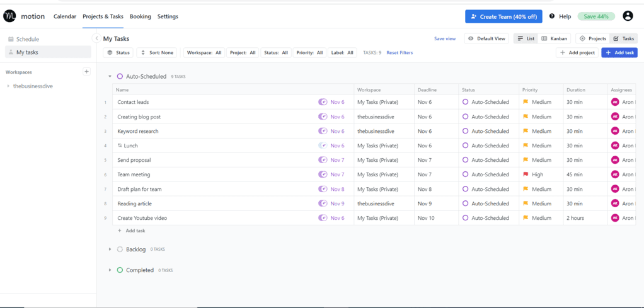Open the user profile avatar menu
The image size is (644, 308).
click(628, 16)
